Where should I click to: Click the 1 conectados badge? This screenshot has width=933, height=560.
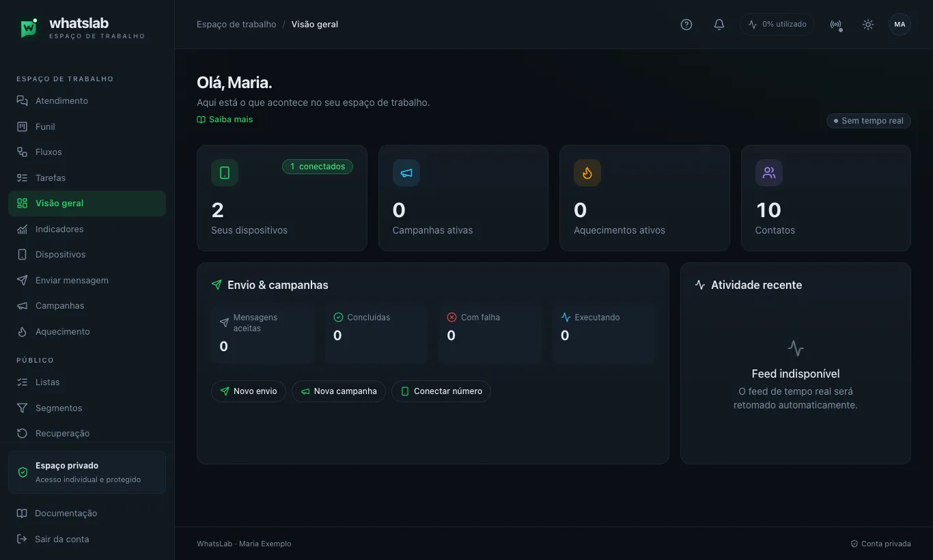(x=318, y=167)
